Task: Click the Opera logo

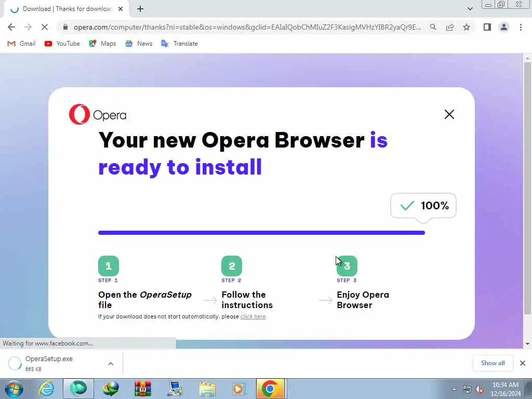Action: click(x=98, y=114)
